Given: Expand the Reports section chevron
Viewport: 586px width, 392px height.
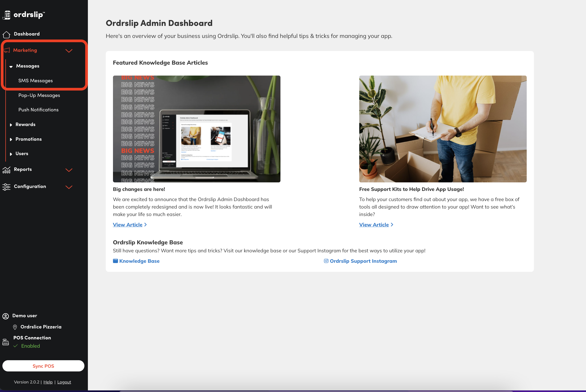Looking at the screenshot, I should 69,170.
